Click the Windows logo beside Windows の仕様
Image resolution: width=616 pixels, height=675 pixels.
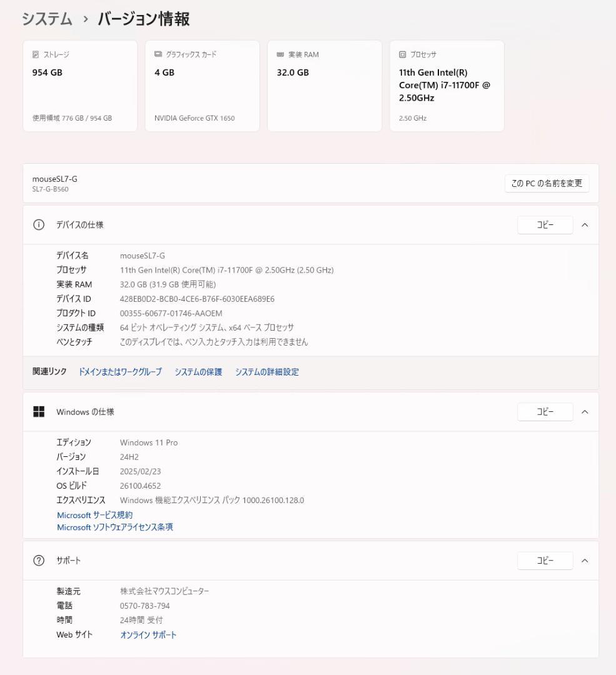pos(40,411)
